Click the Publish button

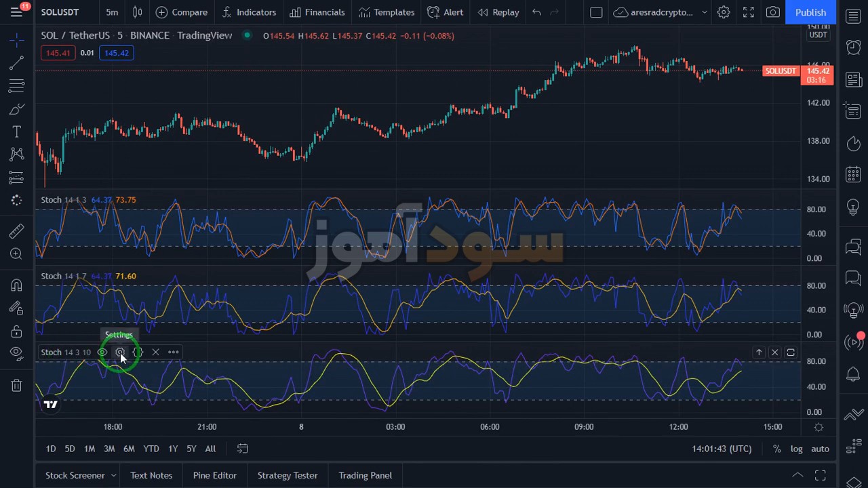pos(810,12)
